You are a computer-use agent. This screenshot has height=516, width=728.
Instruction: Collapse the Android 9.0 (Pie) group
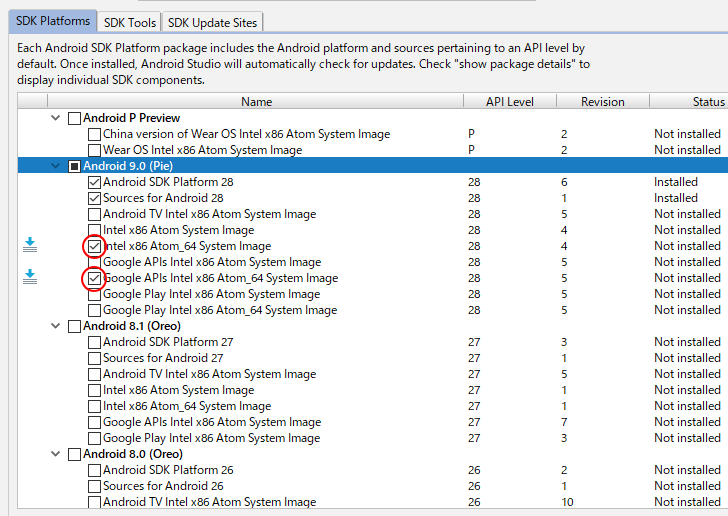click(x=56, y=166)
